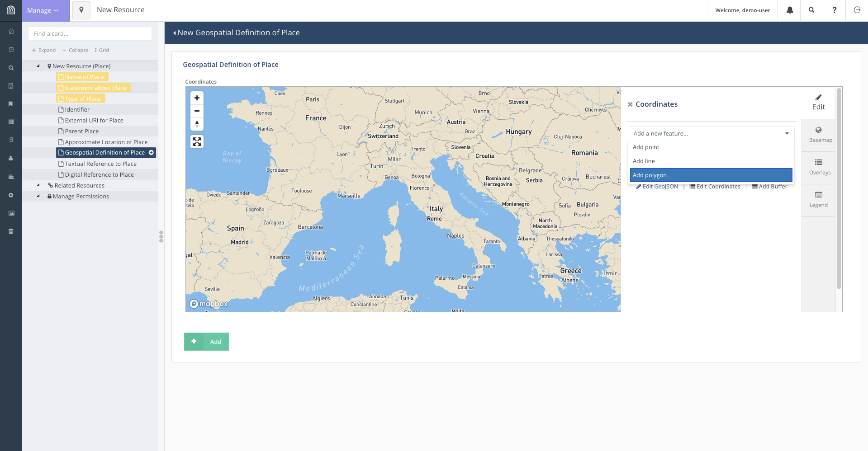Select Add polygon from dropdown list
The width and height of the screenshot is (868, 451).
(x=711, y=175)
